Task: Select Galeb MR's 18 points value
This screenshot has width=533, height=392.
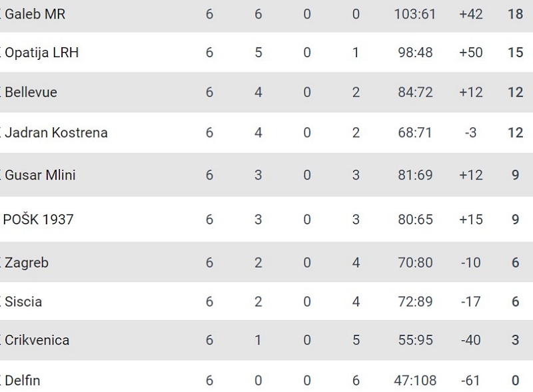Action: [515, 14]
